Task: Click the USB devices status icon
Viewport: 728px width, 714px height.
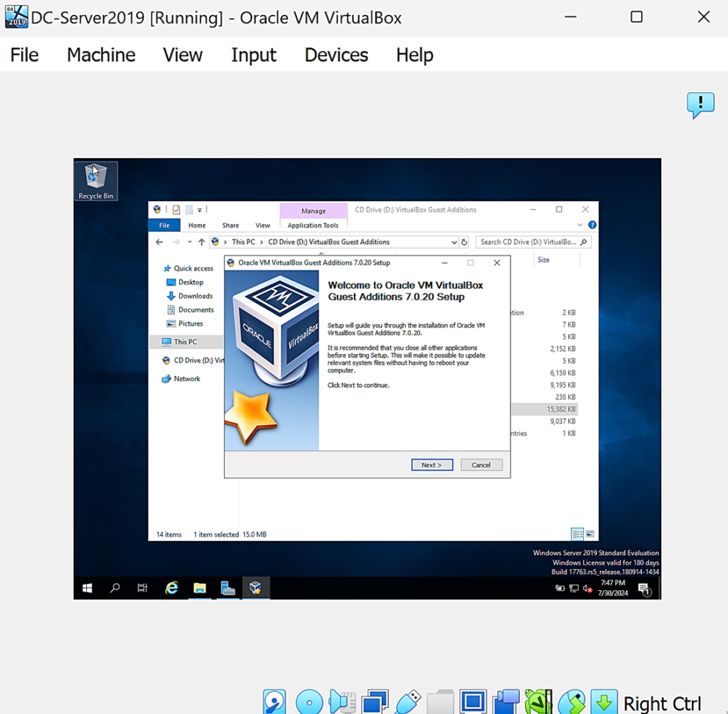Action: coord(408,702)
